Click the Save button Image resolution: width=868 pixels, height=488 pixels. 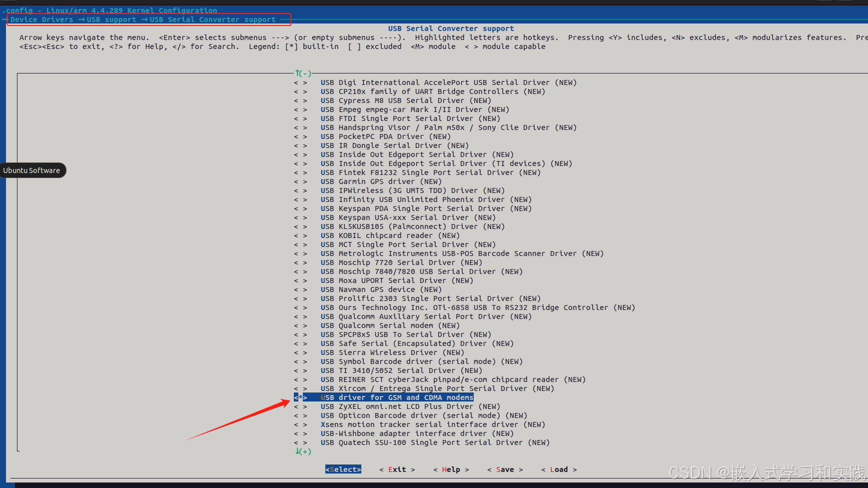tap(505, 469)
